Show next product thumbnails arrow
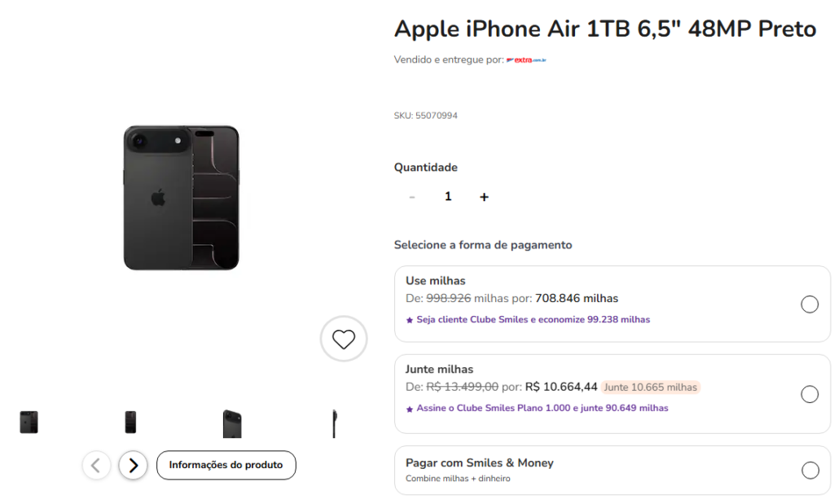Screen dimensions: 834x504 point(134,465)
